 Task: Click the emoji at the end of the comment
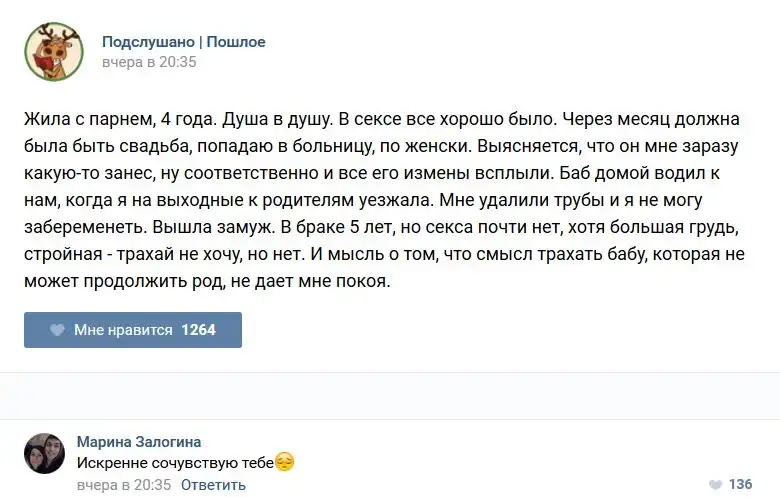pyautogui.click(x=285, y=463)
